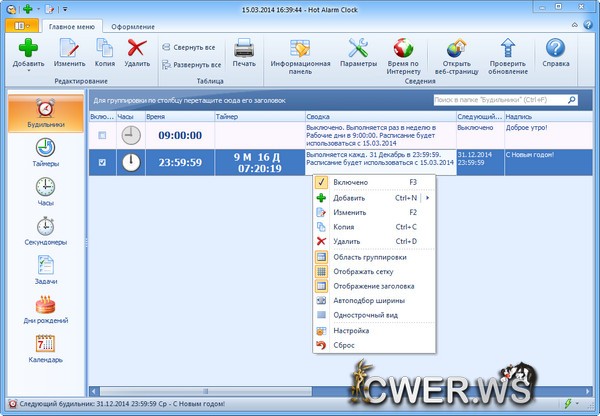Click the green Добавить plus icon
This screenshot has width=600, height=416.
(27, 46)
